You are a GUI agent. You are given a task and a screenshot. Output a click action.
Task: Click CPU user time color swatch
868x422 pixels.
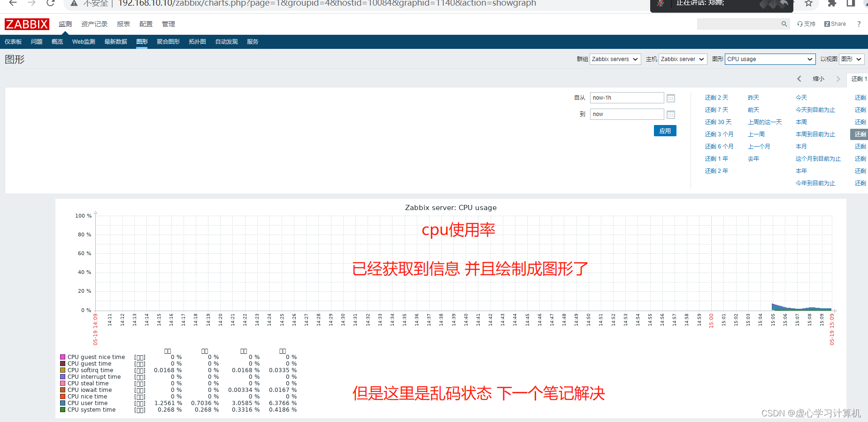click(x=62, y=403)
